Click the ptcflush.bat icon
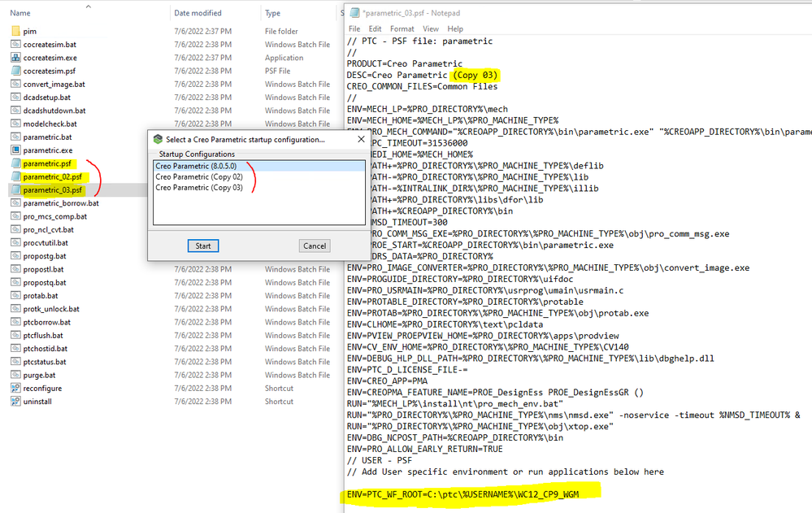The height and width of the screenshot is (513, 812). click(15, 335)
